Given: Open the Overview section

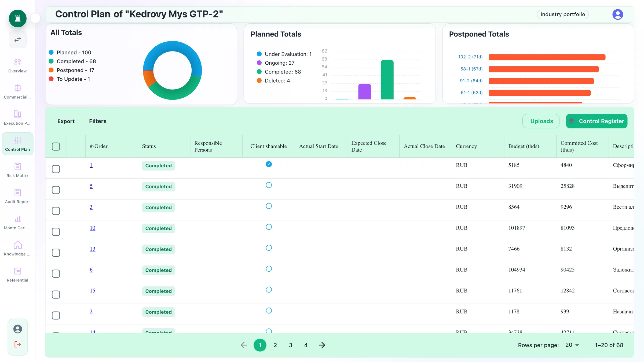Looking at the screenshot, I should click(17, 66).
